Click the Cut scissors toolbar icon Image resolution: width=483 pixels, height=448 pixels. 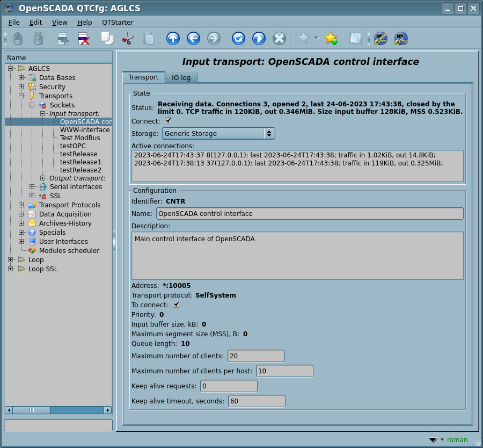(128, 39)
